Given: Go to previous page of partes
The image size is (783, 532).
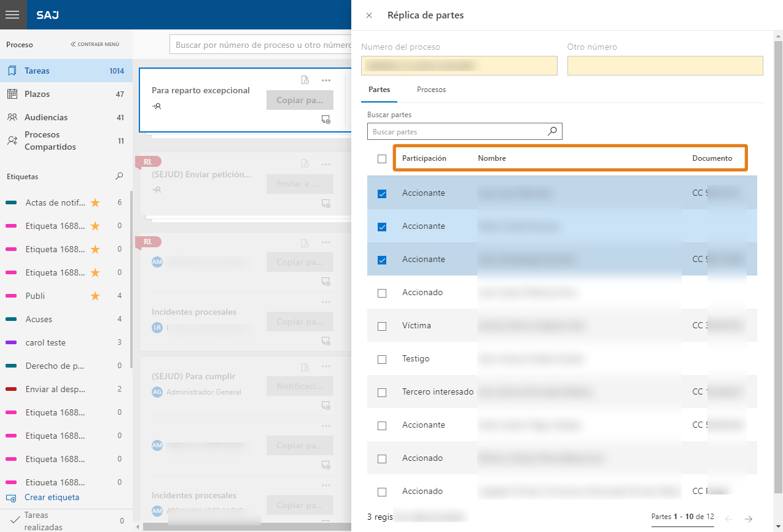Looking at the screenshot, I should [x=729, y=519].
